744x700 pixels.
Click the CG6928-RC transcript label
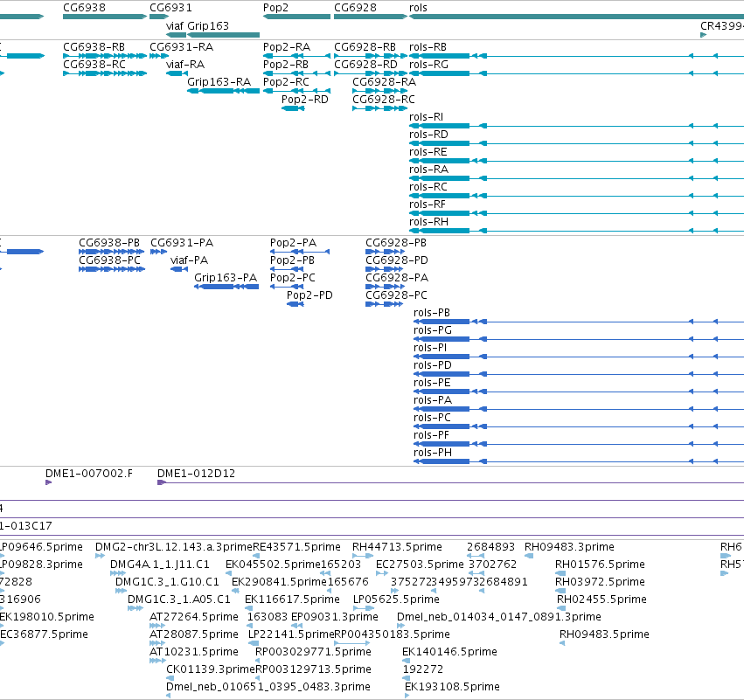(384, 100)
